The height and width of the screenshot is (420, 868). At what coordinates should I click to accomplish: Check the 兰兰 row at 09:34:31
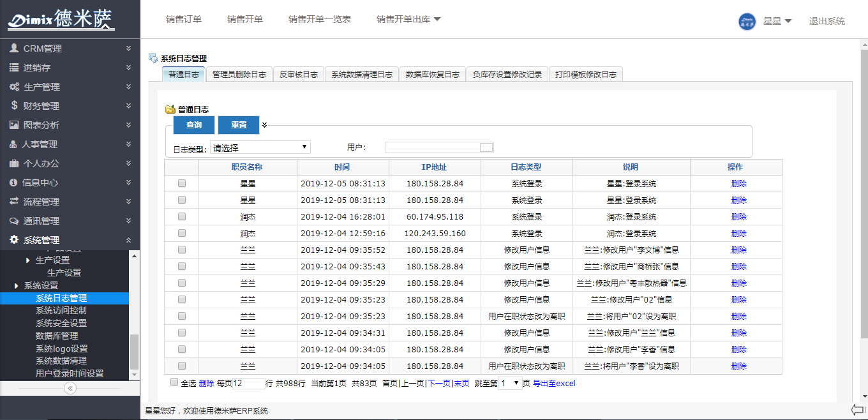(x=182, y=333)
